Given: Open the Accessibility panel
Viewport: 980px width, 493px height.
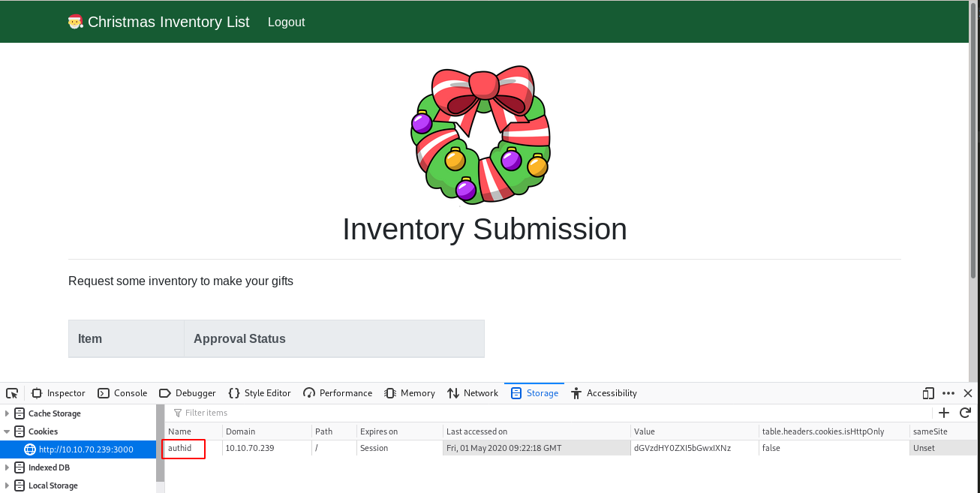Looking at the screenshot, I should pos(604,393).
